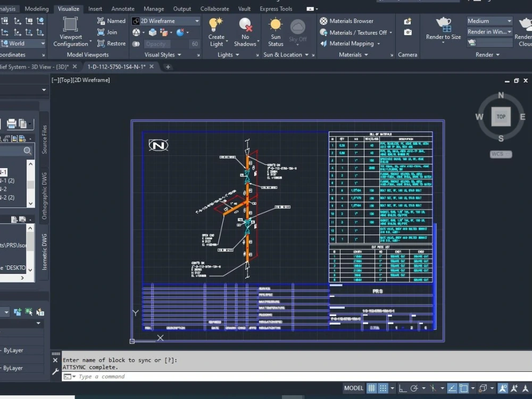The height and width of the screenshot is (399, 532).
Task: Toggle Ortho mode in status bar
Action: [x=402, y=388]
